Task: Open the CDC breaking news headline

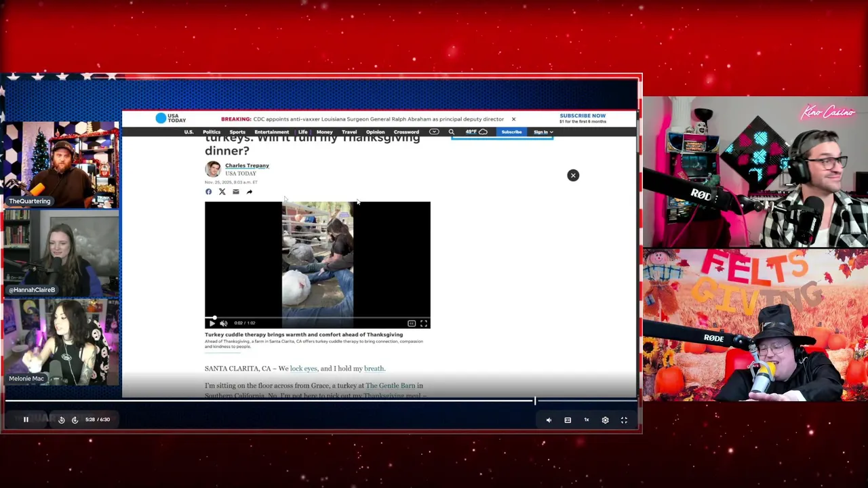Action: coord(378,119)
